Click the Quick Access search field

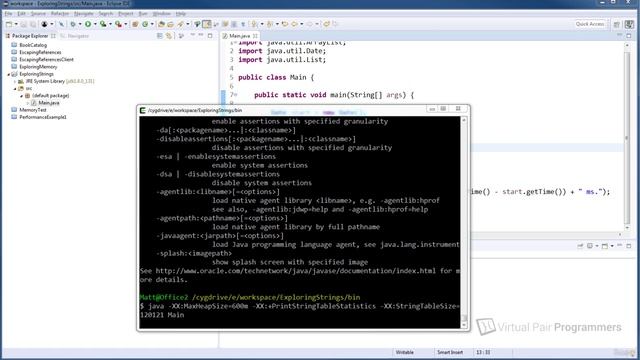(x=589, y=24)
